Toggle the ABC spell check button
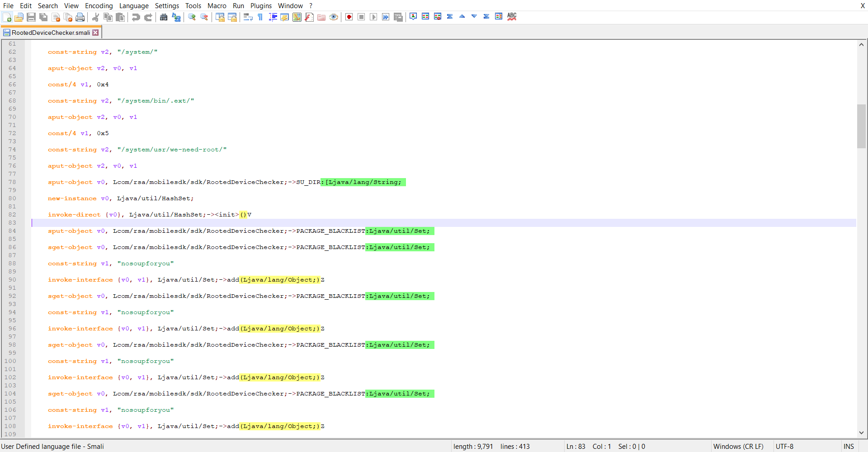This screenshot has width=868, height=452. point(512,17)
